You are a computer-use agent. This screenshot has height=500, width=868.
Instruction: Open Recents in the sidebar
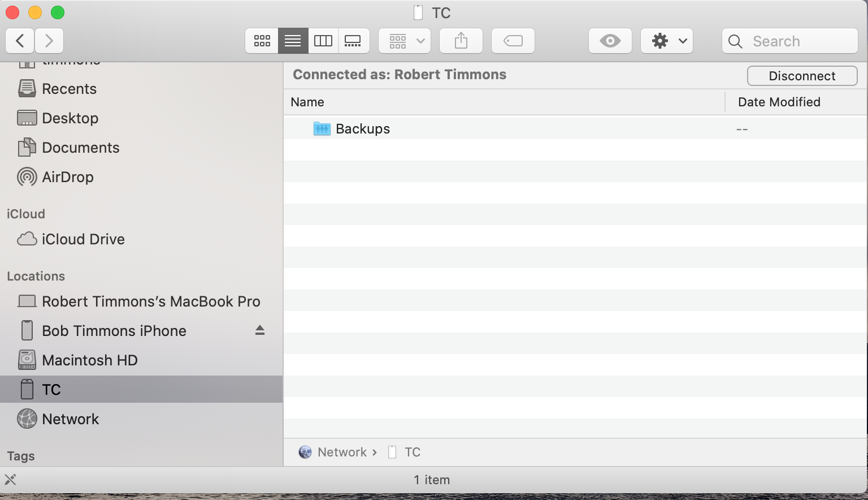[x=141, y=89]
